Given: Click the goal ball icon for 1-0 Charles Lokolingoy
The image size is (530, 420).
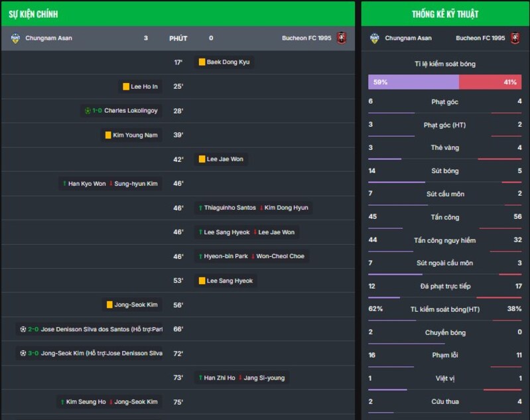Looking at the screenshot, I should tap(88, 111).
